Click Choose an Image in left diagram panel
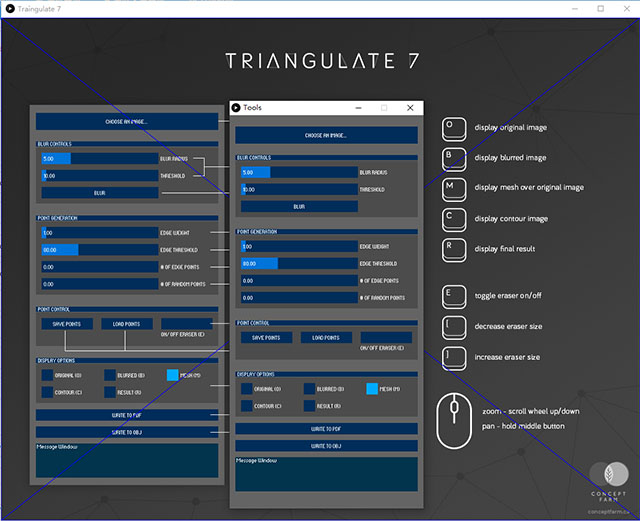640x521 pixels. (127, 122)
